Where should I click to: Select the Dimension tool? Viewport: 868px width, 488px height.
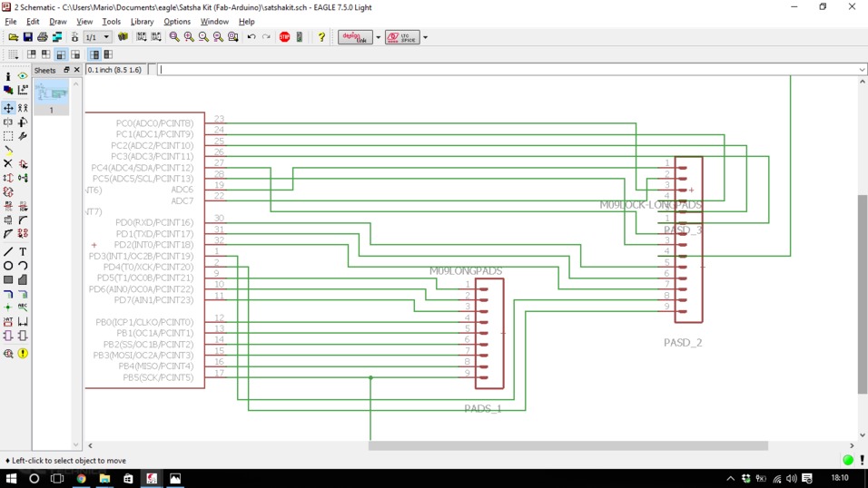(x=23, y=321)
